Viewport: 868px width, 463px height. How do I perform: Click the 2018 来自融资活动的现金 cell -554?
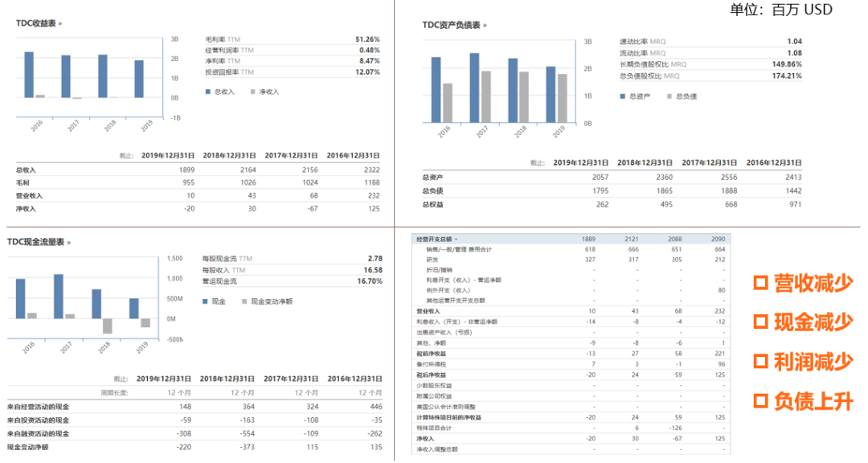pos(248,433)
